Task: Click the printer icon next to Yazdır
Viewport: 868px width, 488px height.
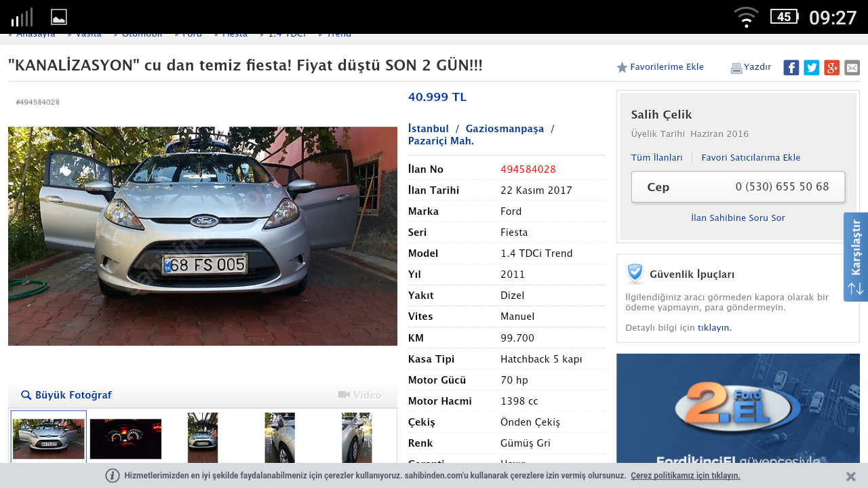Action: [x=736, y=68]
